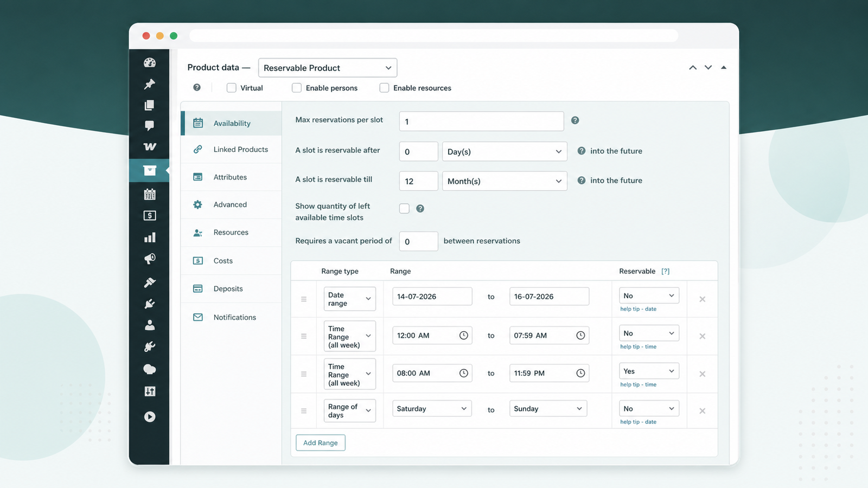Open the Month(s) unit dropdown
The height and width of the screenshot is (488, 868).
(x=505, y=181)
